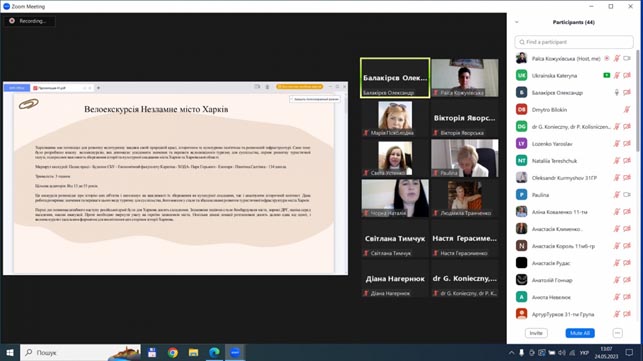Click the Find a participant search field
This screenshot has width=643, height=361.
click(x=574, y=42)
